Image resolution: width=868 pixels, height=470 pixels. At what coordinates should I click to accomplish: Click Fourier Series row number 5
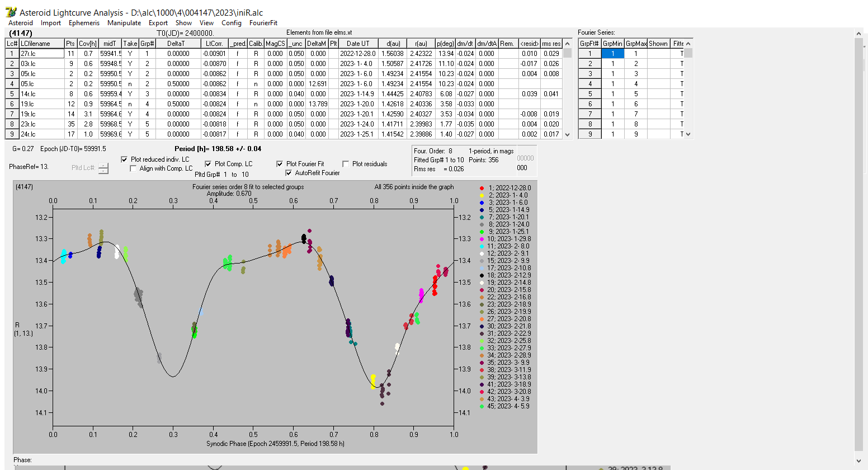589,94
